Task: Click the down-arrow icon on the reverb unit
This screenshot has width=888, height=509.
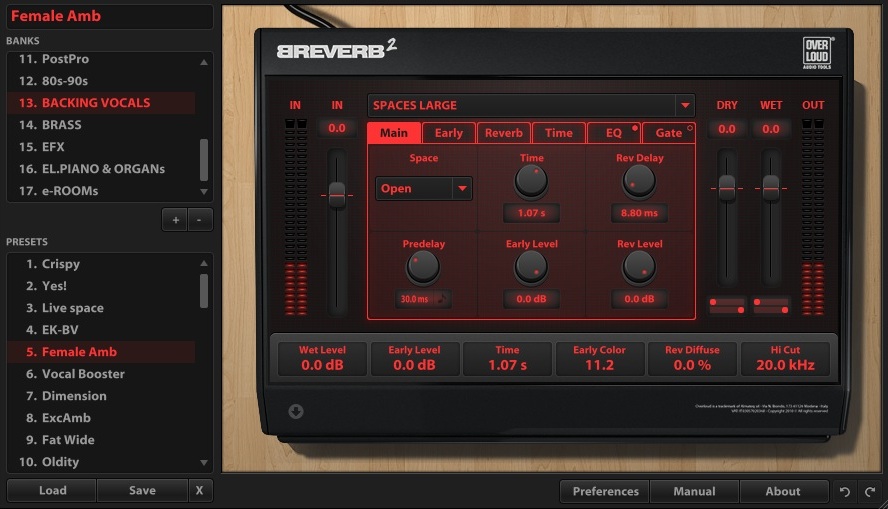Action: click(x=297, y=411)
